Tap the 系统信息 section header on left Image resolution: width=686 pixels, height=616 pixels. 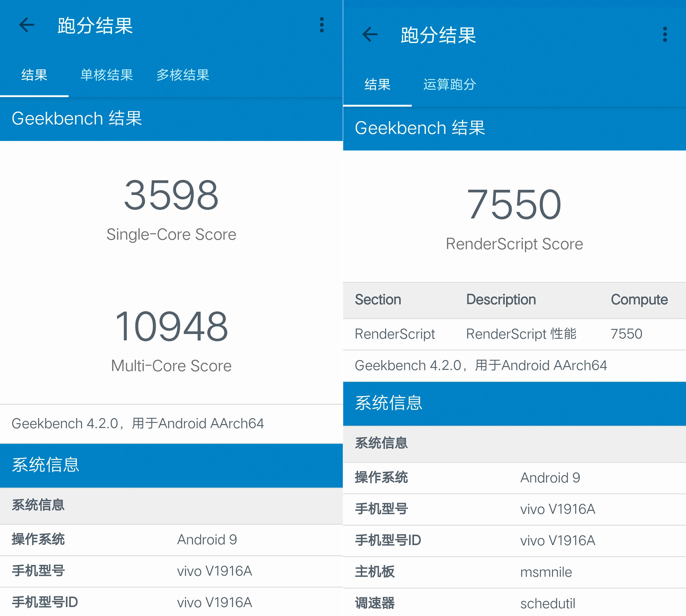[46, 465]
